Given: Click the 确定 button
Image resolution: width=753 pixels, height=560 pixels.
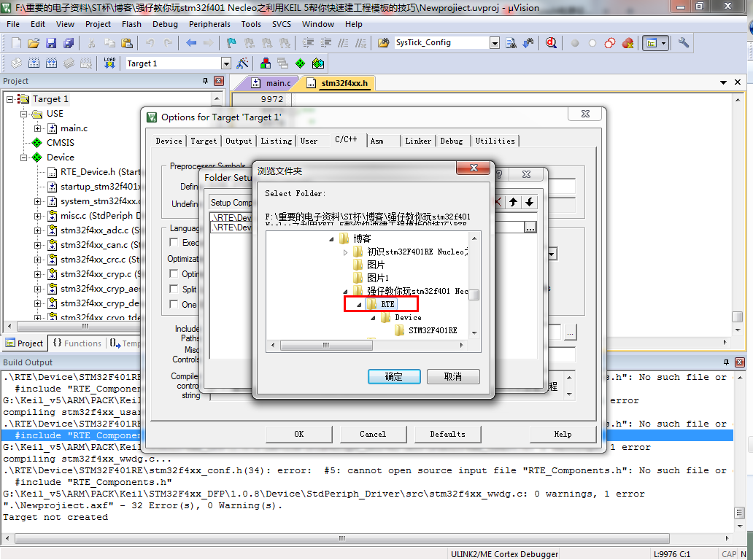Looking at the screenshot, I should (x=394, y=377).
